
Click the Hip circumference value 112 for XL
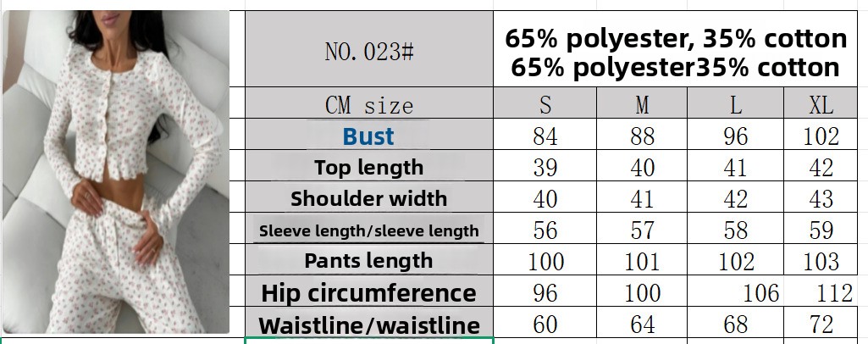click(835, 294)
